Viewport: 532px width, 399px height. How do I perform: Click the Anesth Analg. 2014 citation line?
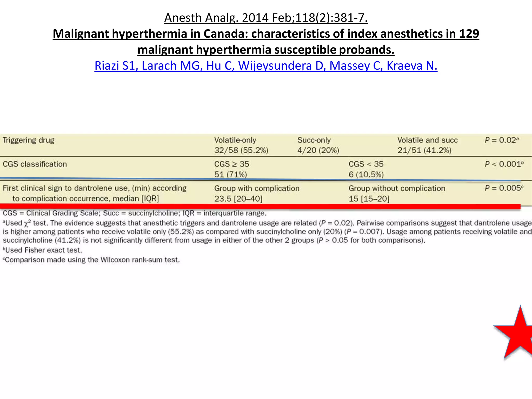(266, 18)
